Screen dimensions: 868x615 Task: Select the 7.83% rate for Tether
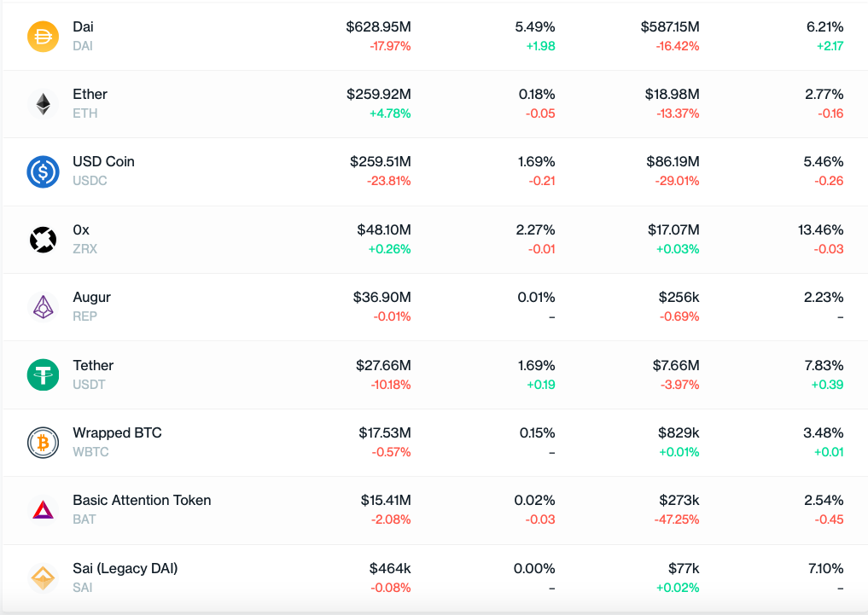[x=824, y=365]
